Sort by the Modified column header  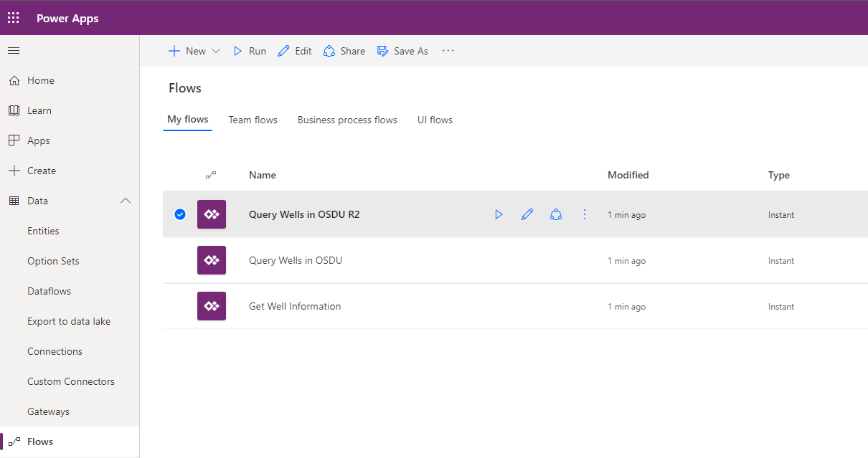(628, 175)
